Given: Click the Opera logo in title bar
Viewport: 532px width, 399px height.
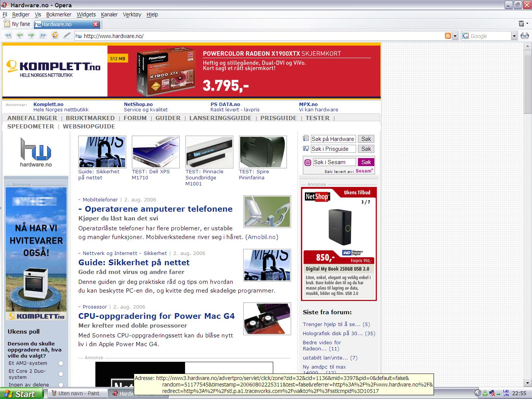Looking at the screenshot, I should [x=4, y=5].
